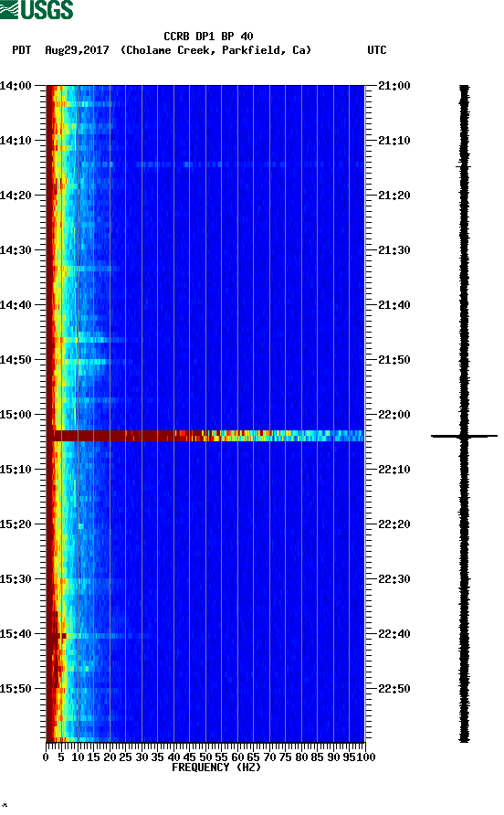Click the large spike on the seismogram trace
Viewport: 504px width, 815px height.
point(464,436)
